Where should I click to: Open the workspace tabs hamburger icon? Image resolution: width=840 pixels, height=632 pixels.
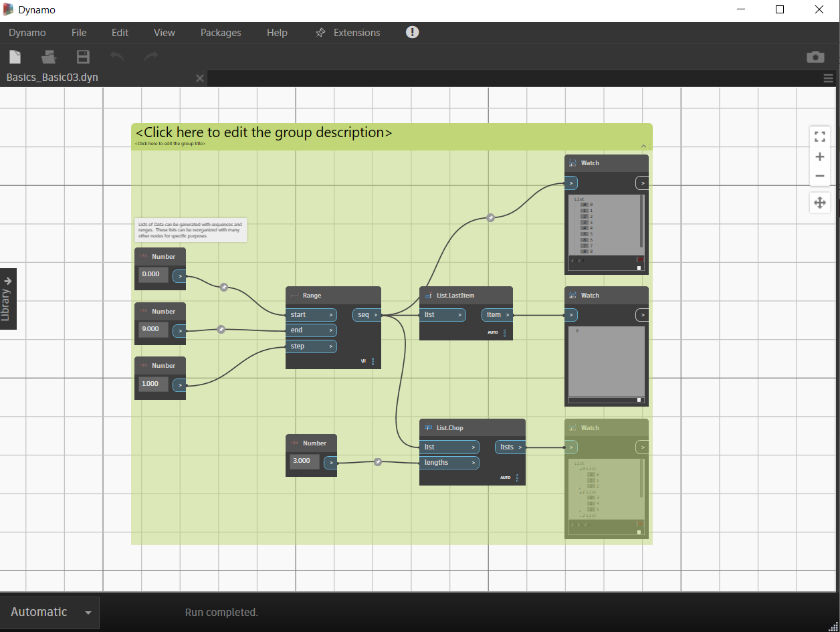coord(828,78)
